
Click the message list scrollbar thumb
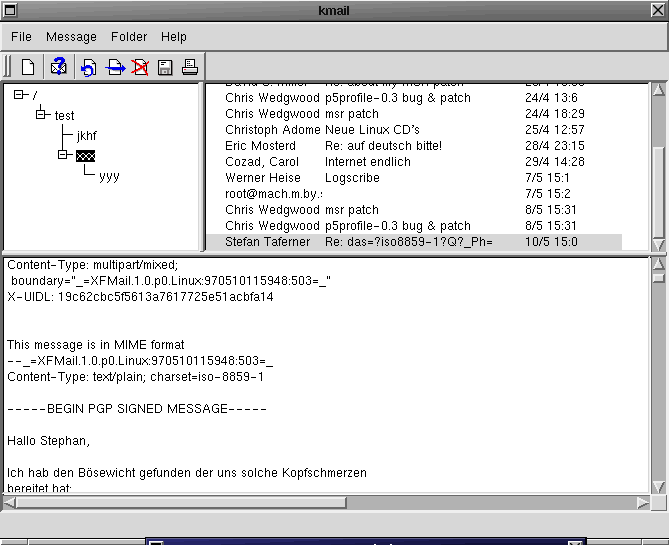pos(659,192)
